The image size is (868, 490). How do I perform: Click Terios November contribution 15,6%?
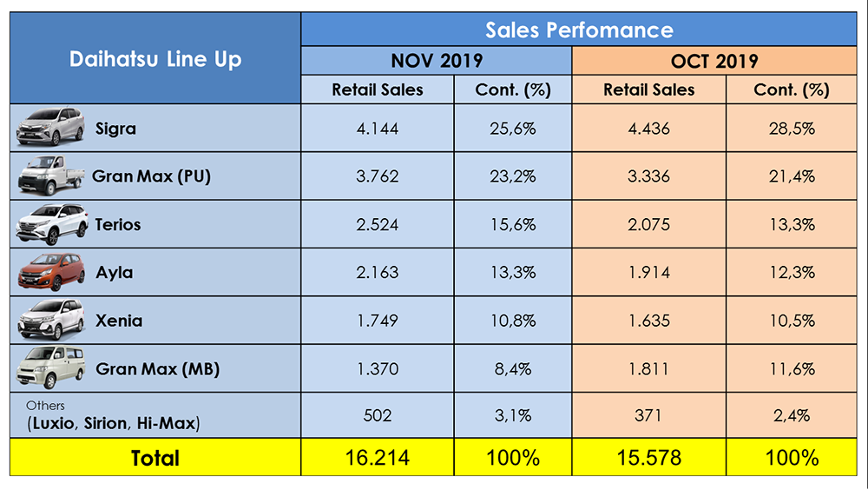click(x=513, y=224)
